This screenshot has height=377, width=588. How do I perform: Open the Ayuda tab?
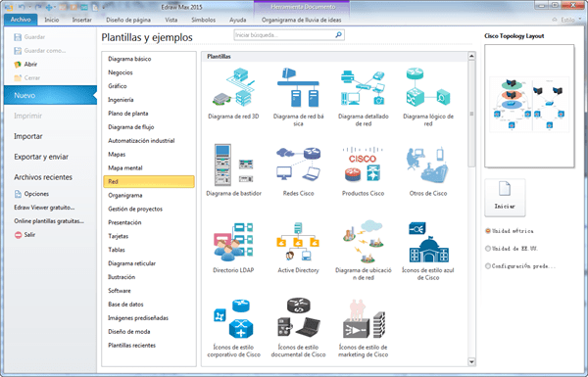pos(238,20)
